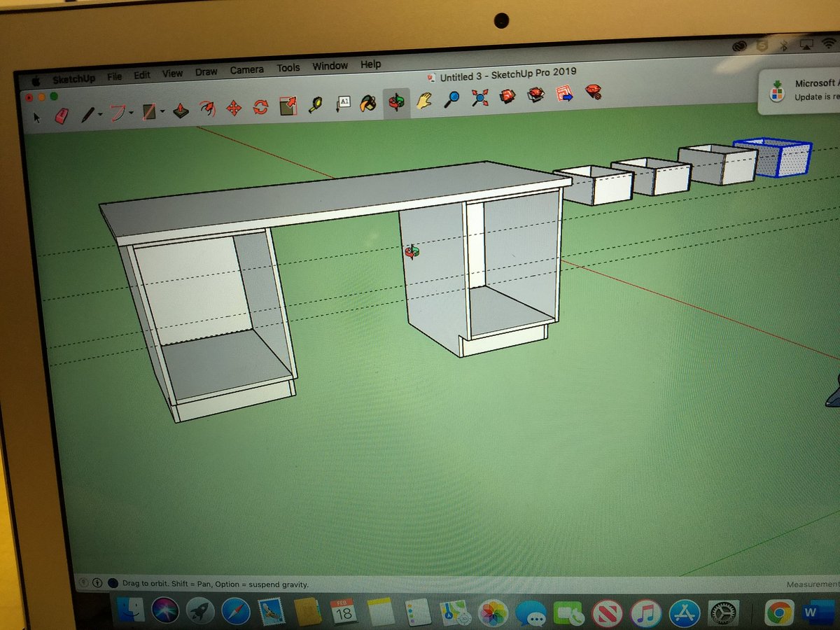840x630 pixels.
Task: Click the highlighted Orbit tool
Action: click(x=397, y=102)
